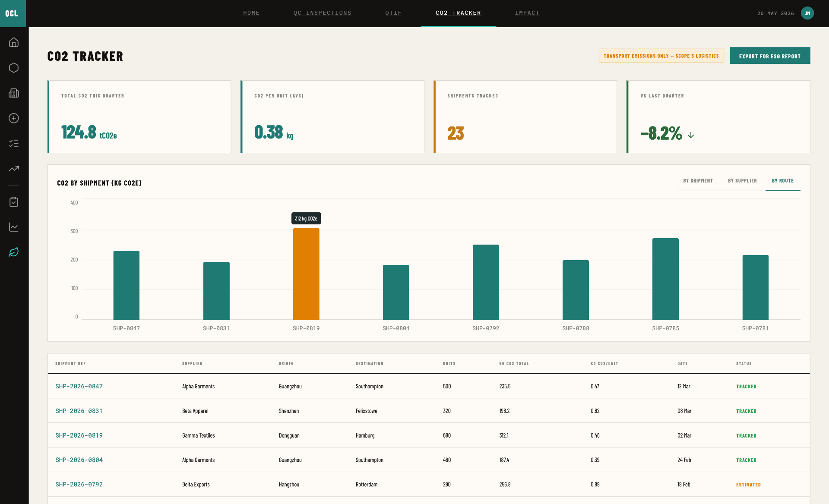Click the Total CO2 This Quarter card
829x504 pixels.
(139, 117)
